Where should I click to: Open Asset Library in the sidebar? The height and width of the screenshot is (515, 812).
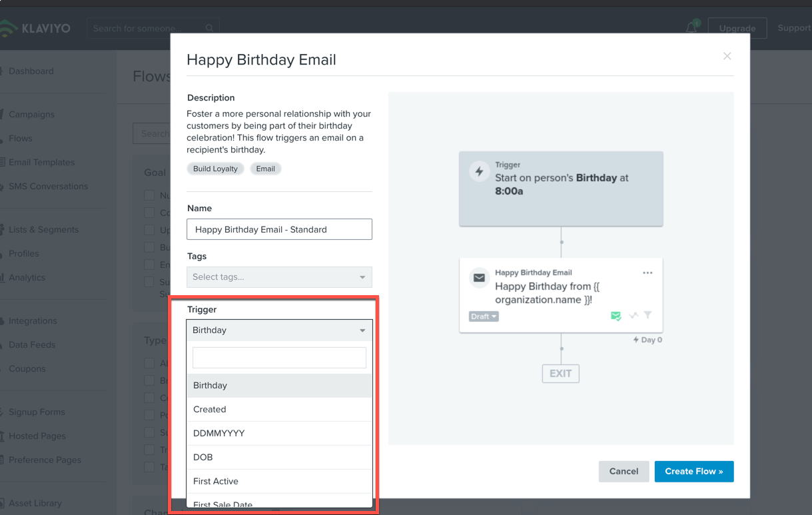coord(35,504)
